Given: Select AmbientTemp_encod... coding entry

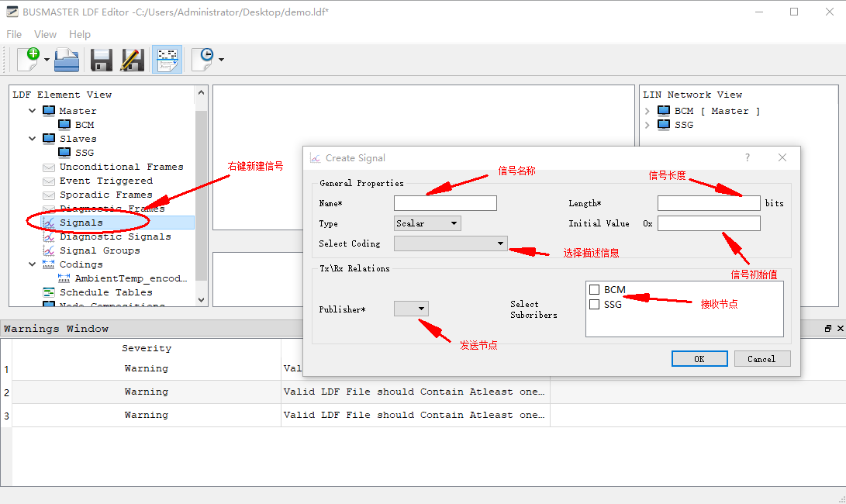Looking at the screenshot, I should (x=130, y=278).
